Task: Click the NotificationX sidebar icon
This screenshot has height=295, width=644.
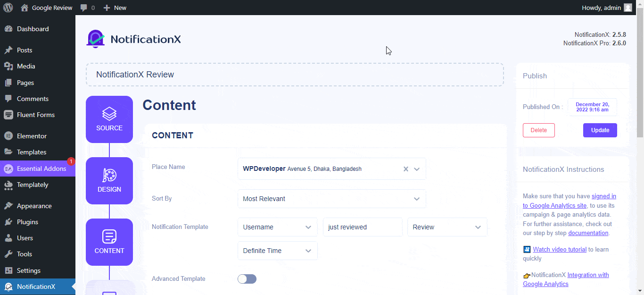Action: coord(8,287)
